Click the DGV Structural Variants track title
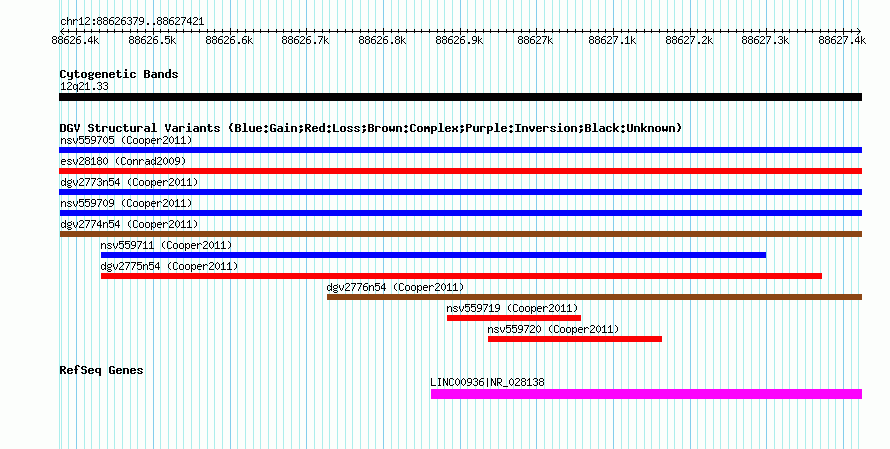The height and width of the screenshot is (449, 890). click(x=371, y=128)
